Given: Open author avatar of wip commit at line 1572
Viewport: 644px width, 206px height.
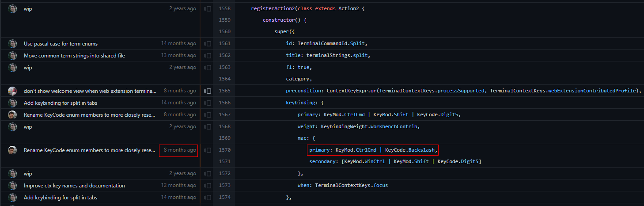Looking at the screenshot, I should point(12,174).
